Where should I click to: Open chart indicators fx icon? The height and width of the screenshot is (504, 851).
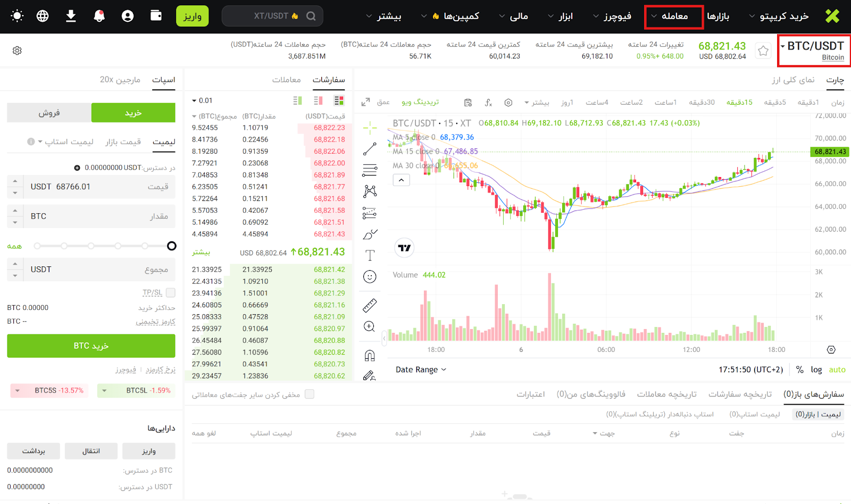pos(488,103)
